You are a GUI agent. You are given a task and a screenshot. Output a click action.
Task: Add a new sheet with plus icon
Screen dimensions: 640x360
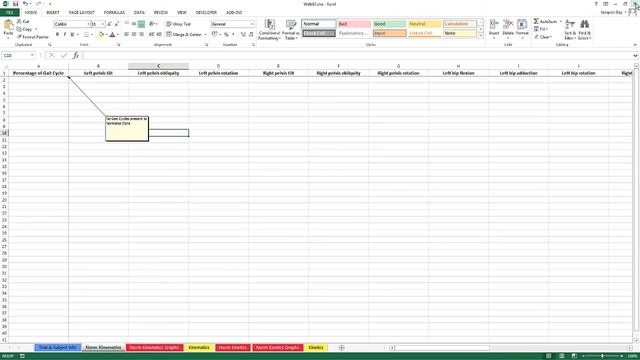point(342,348)
